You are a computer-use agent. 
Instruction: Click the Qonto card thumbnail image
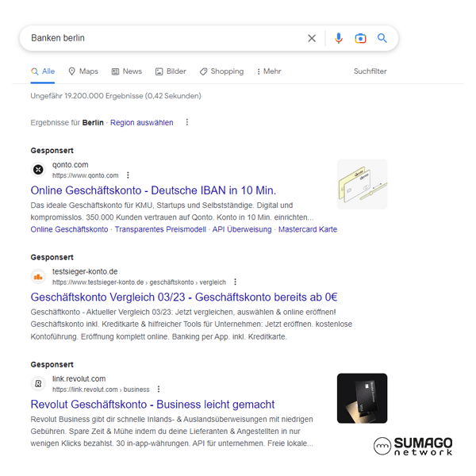(363, 184)
